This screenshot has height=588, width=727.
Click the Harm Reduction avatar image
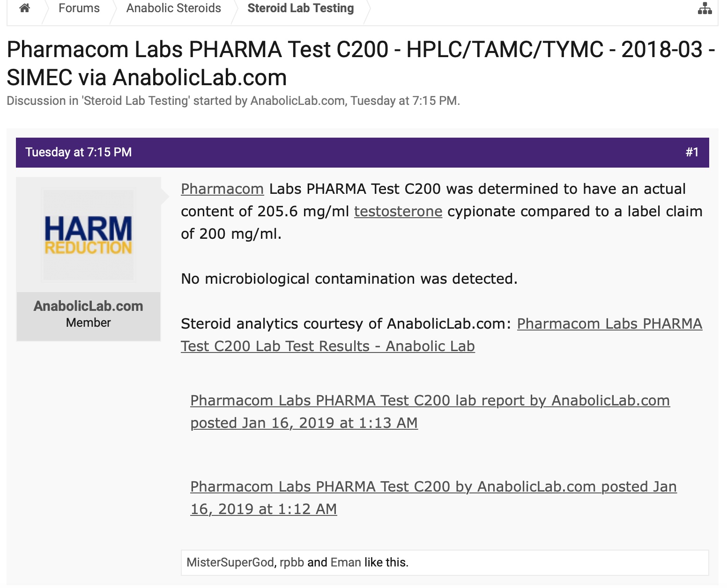89,235
